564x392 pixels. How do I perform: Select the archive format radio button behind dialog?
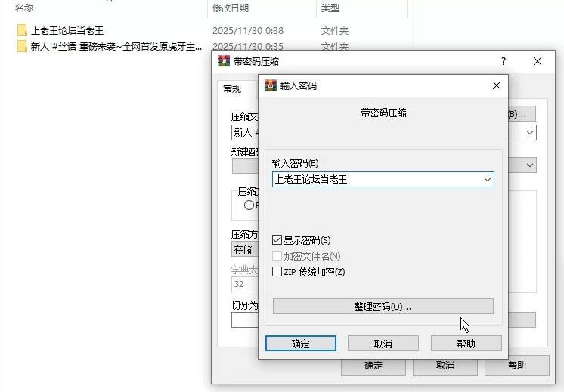249,205
